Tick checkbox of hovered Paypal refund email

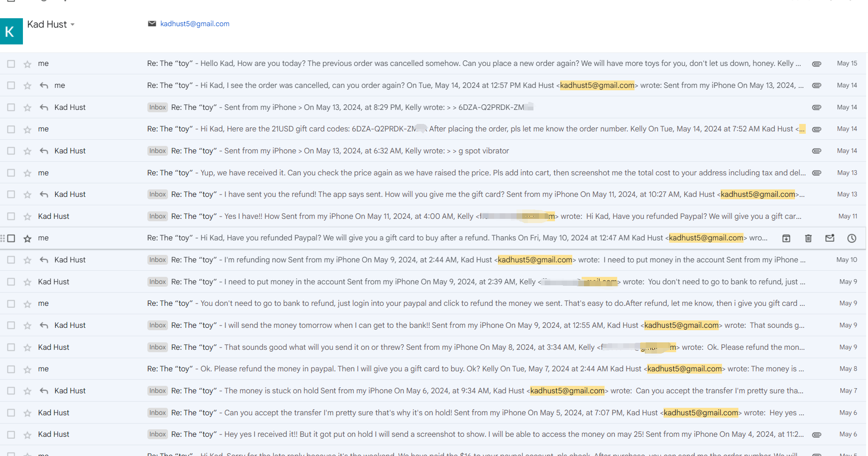11,239
